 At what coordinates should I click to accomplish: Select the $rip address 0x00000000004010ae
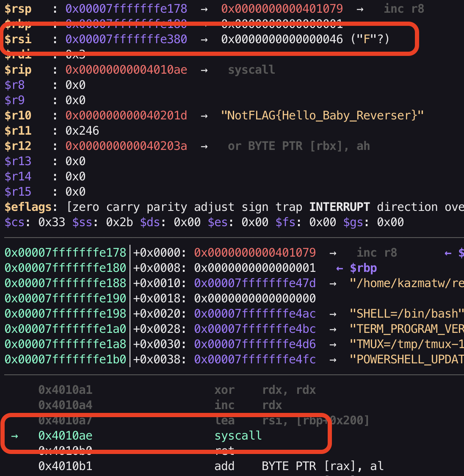[x=126, y=69]
